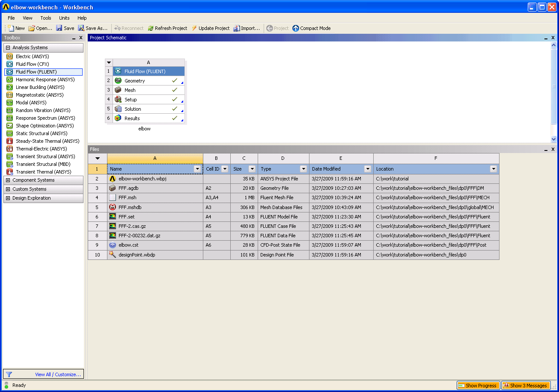Open the File menu
Screen dimensions: 559x392
[11, 18]
